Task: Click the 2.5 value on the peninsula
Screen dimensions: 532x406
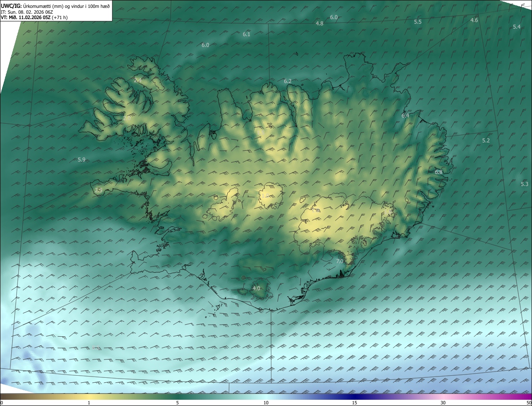Action: (99, 190)
